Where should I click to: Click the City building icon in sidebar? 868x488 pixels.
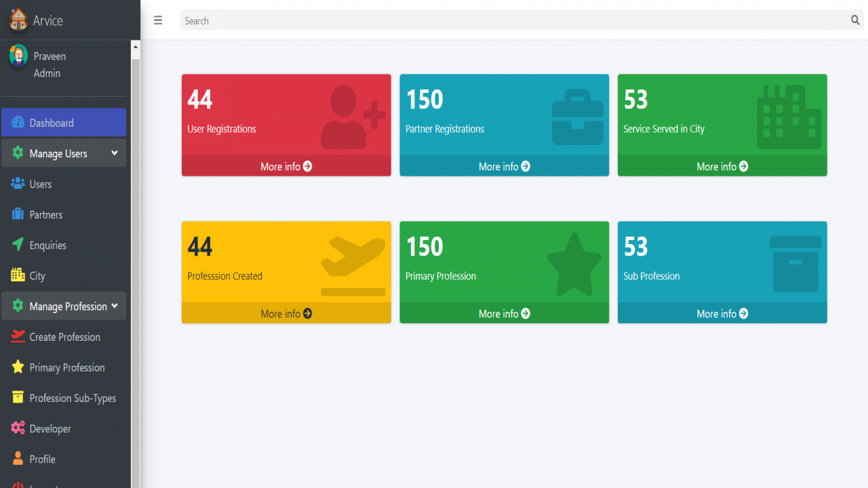(x=18, y=275)
